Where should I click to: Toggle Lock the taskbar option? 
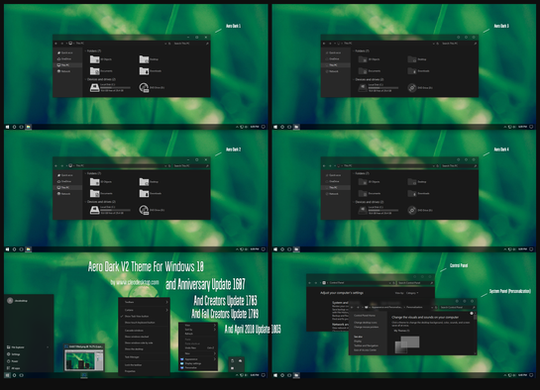click(x=133, y=365)
